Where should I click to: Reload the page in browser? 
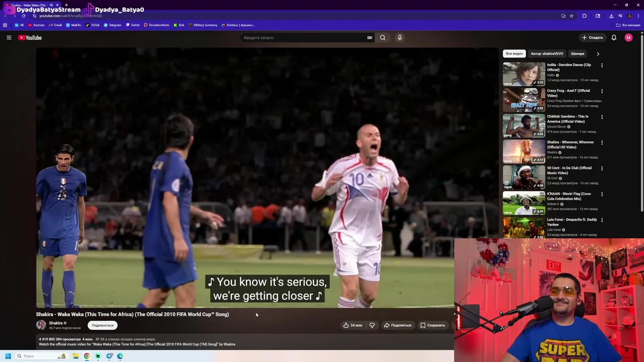pyautogui.click(x=23, y=16)
